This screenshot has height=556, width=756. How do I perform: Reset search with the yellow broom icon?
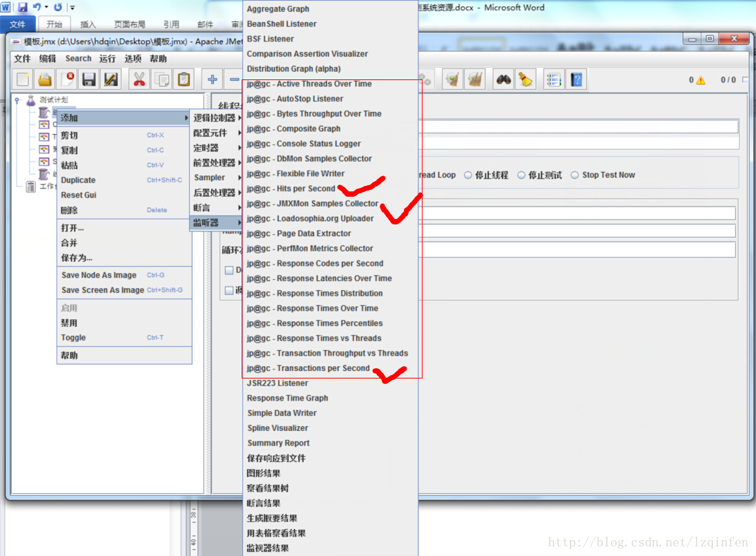525,79
